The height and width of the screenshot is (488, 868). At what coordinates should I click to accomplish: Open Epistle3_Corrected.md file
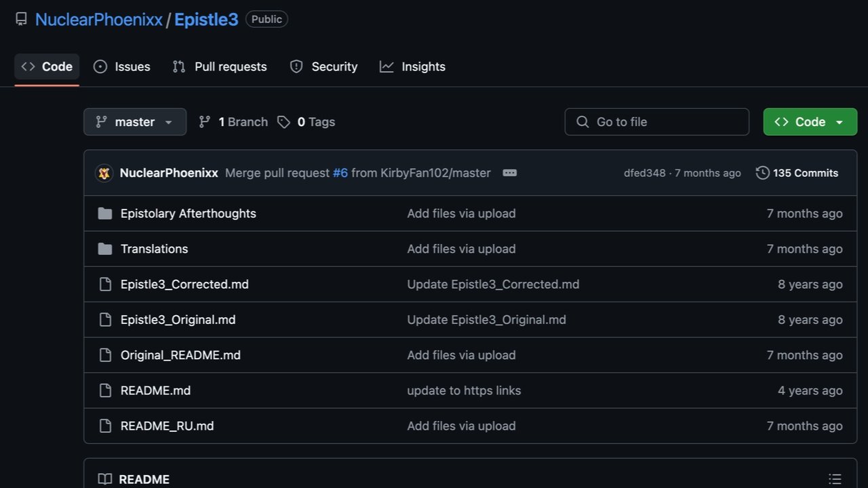click(184, 284)
